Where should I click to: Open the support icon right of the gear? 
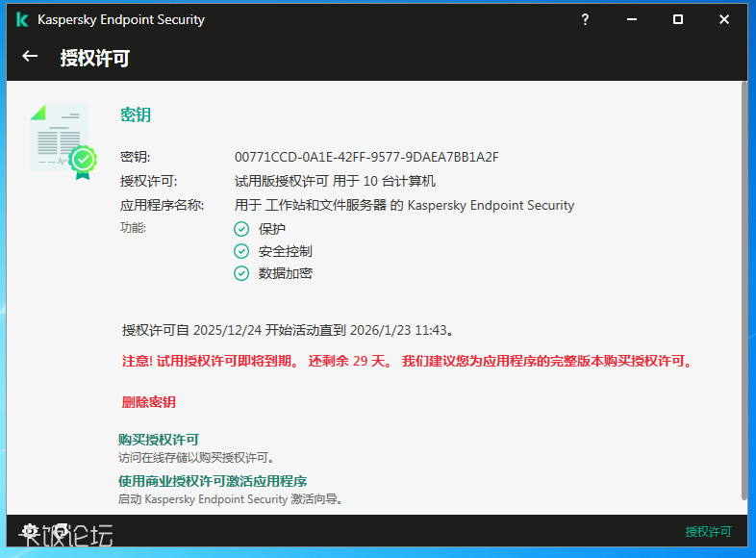click(x=60, y=531)
